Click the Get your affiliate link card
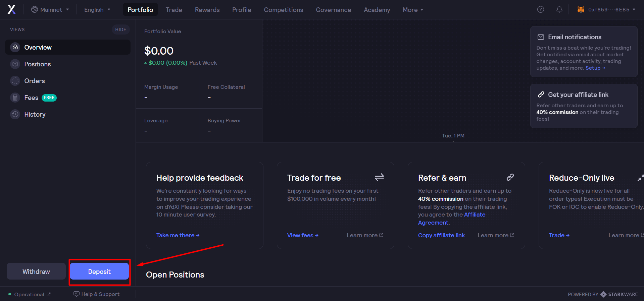 584,106
